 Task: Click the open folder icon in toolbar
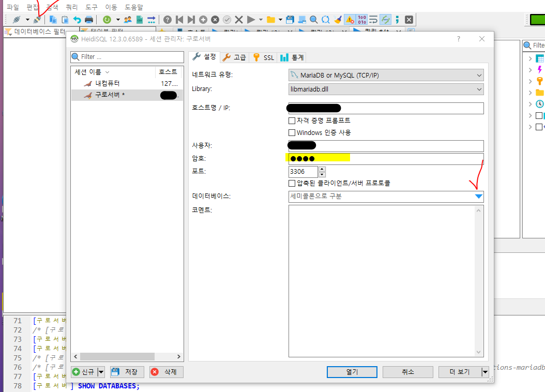[x=271, y=20]
